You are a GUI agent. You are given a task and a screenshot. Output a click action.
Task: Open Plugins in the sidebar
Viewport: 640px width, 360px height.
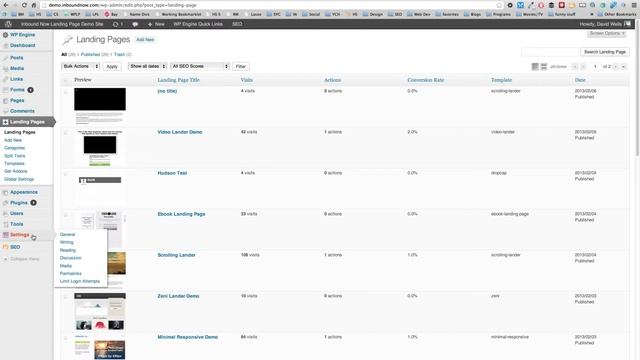point(19,203)
